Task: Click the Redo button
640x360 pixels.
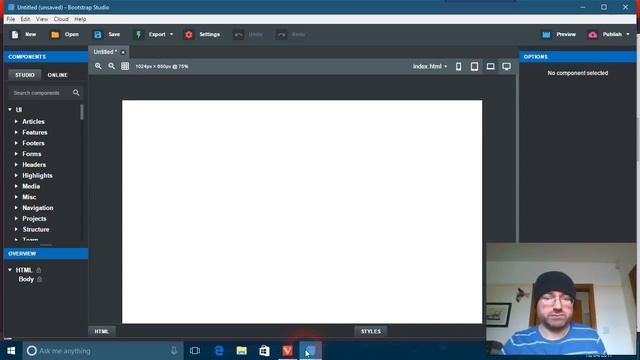Action: (x=291, y=35)
